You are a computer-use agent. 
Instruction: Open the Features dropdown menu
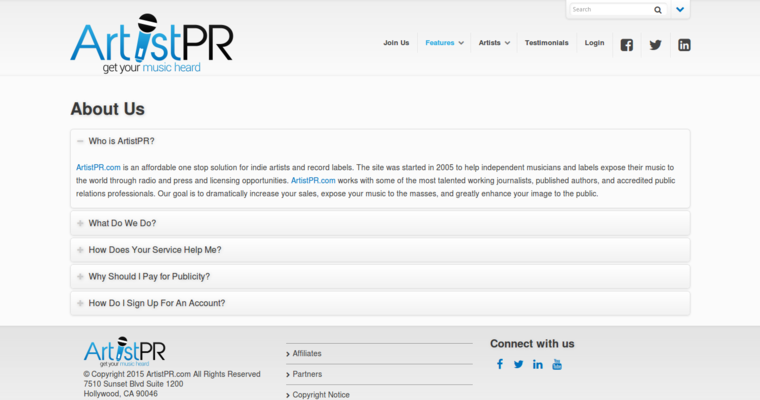point(444,43)
